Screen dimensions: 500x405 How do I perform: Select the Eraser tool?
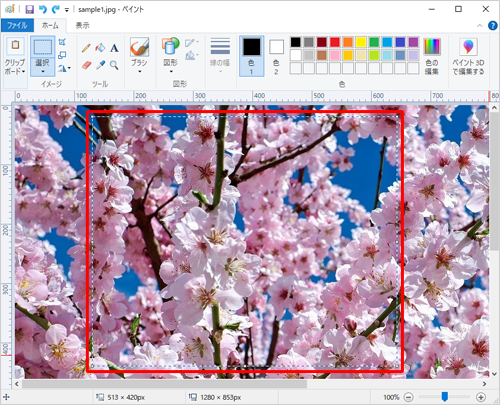click(86, 65)
